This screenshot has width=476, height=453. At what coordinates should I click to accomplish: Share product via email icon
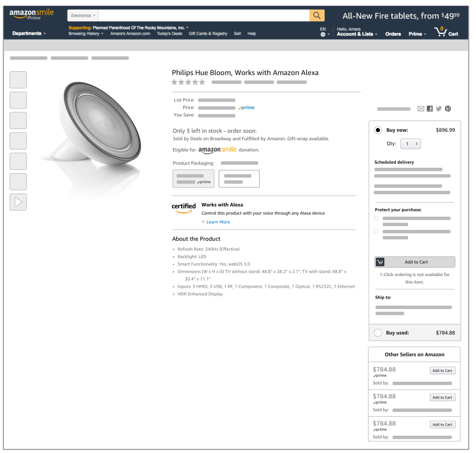coord(421,108)
